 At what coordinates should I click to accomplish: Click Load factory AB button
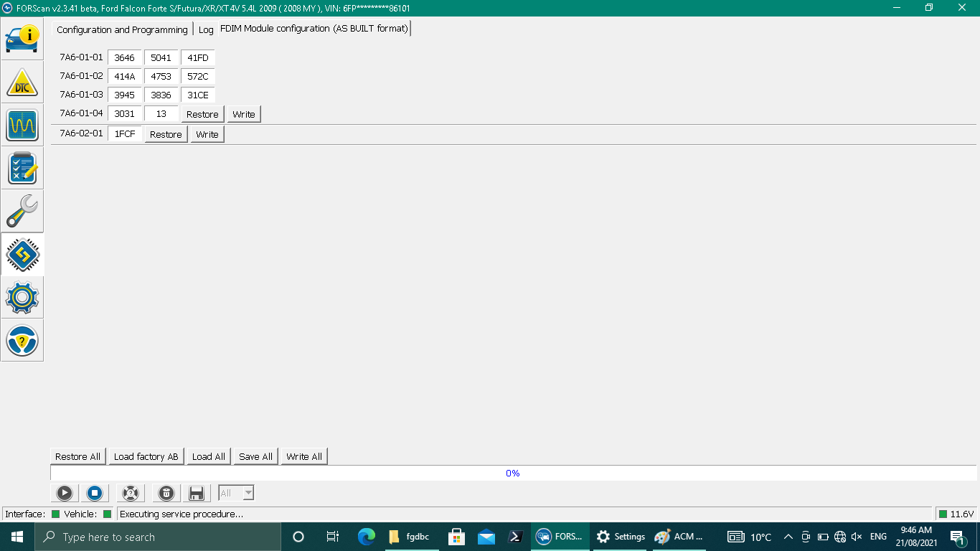pyautogui.click(x=146, y=456)
